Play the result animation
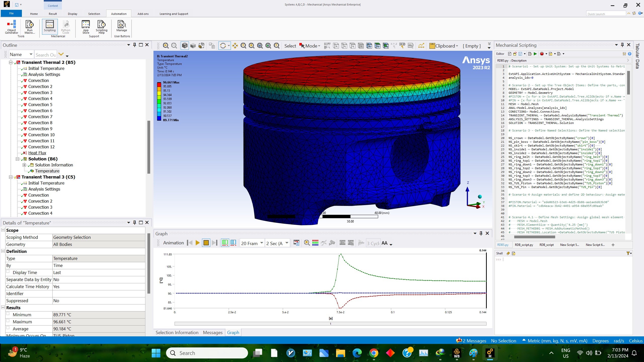 pos(197,243)
